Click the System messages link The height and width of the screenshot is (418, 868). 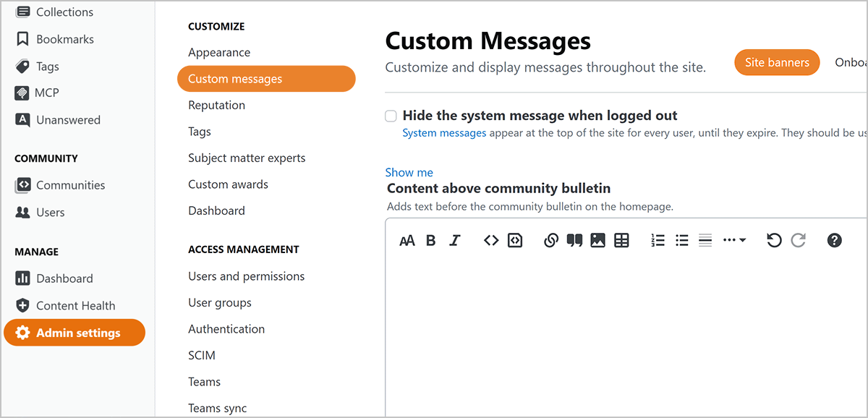coord(444,133)
